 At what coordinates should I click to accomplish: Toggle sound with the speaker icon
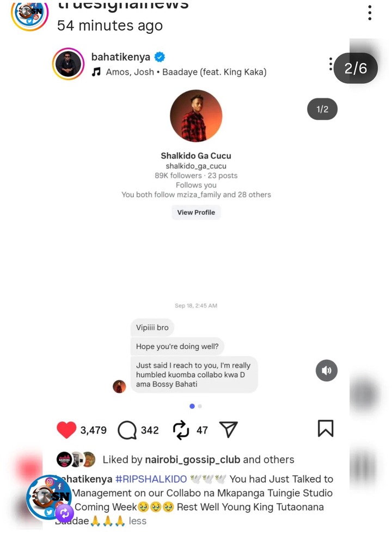click(326, 371)
